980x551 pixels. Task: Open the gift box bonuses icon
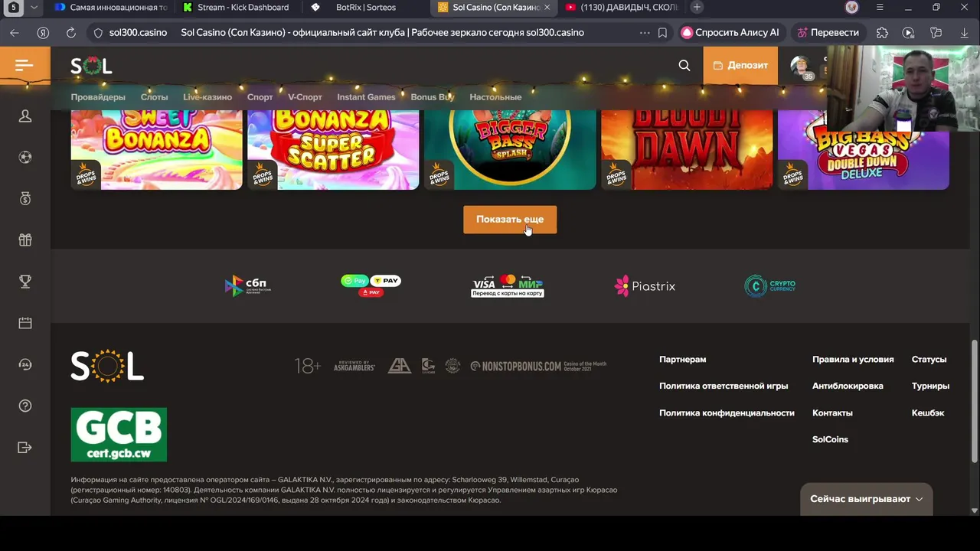click(x=25, y=240)
